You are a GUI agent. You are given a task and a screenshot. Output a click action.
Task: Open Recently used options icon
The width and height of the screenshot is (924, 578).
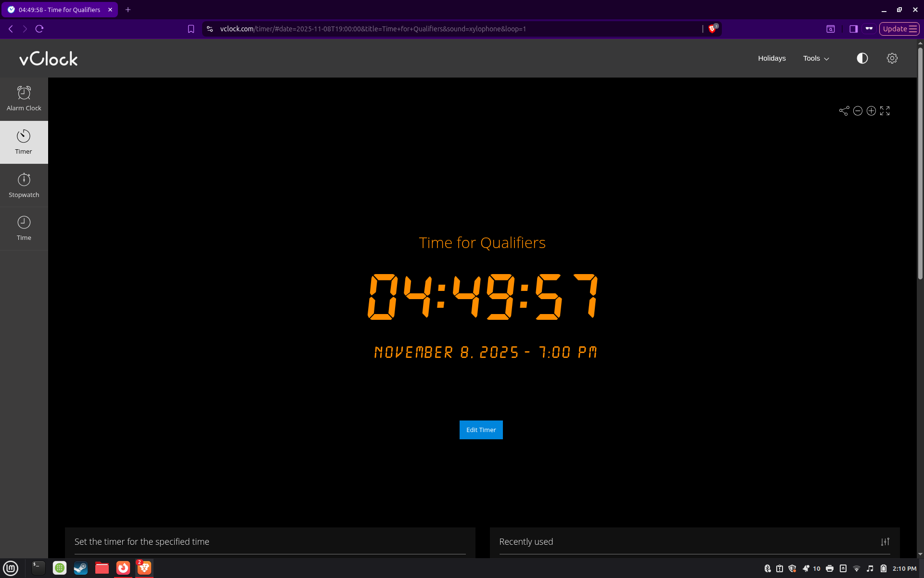pos(885,542)
